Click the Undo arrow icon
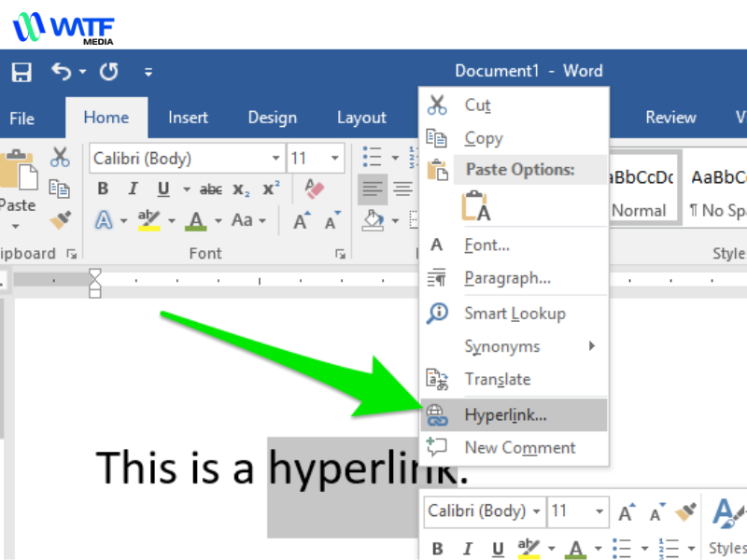The width and height of the screenshot is (747, 560). click(x=61, y=72)
